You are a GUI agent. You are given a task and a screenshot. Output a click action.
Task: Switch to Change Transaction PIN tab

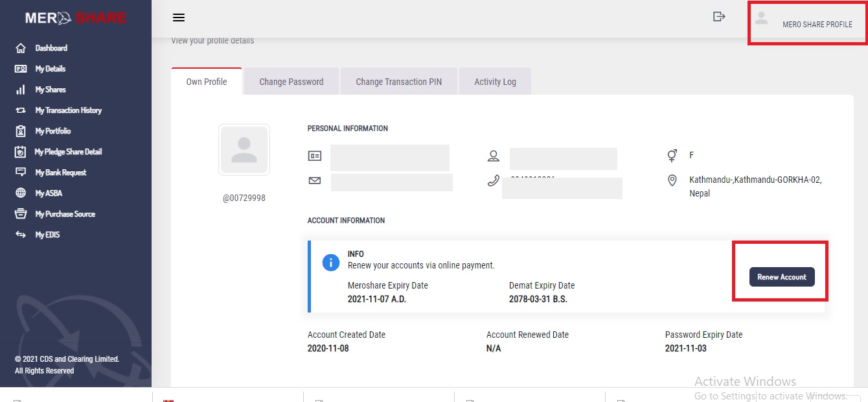[x=398, y=82]
